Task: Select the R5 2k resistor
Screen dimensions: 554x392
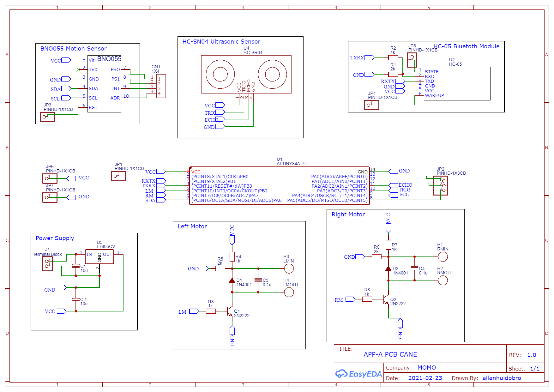Action: (x=220, y=268)
